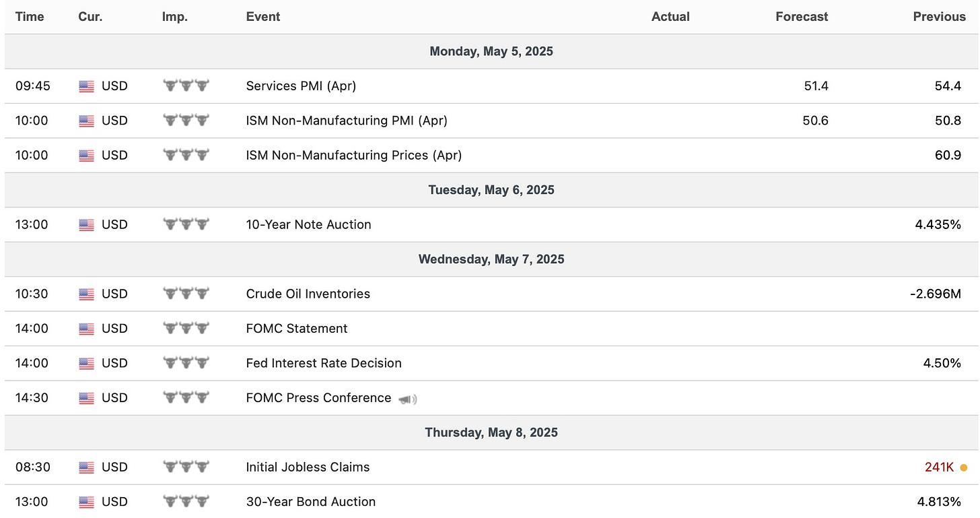Click the Previous column header
Screen dimensions: 980x518
point(939,17)
